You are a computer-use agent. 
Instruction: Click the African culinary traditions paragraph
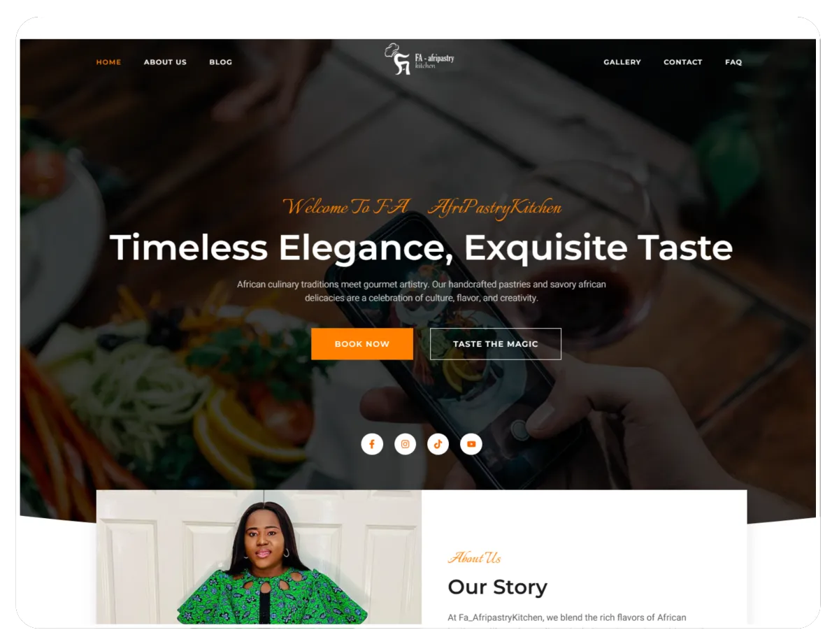click(422, 291)
